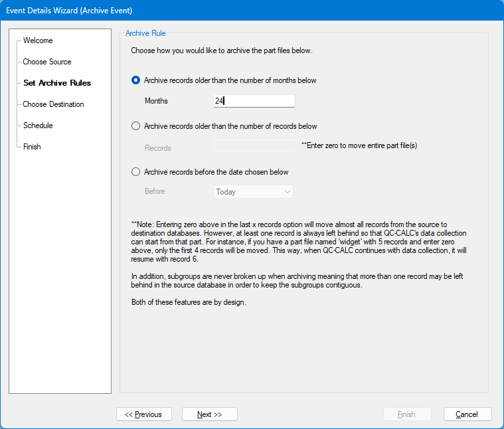Viewport: 504px width, 429px height.
Task: Click the Before label
Action: 155,191
